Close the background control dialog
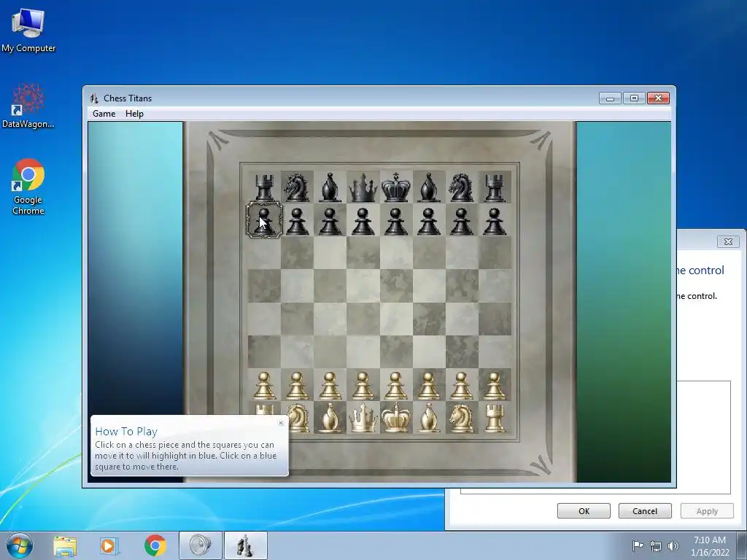 coord(728,241)
